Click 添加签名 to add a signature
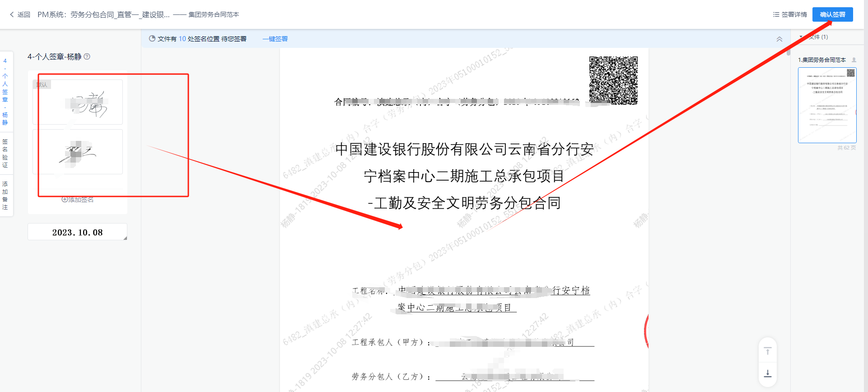This screenshot has height=392, width=868. 78,200
